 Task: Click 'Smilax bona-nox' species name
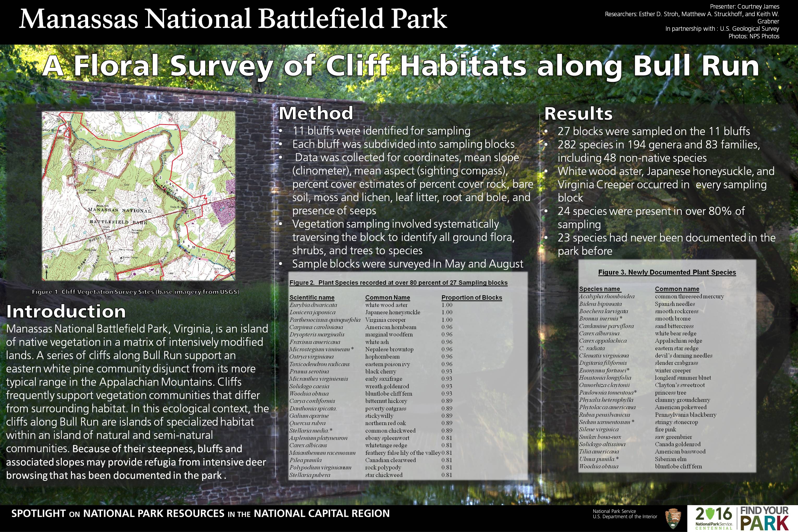600,437
